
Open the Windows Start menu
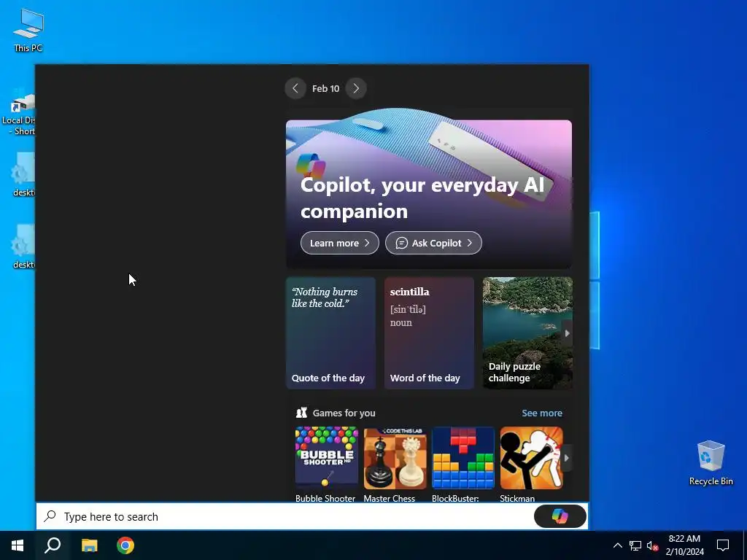coord(18,545)
